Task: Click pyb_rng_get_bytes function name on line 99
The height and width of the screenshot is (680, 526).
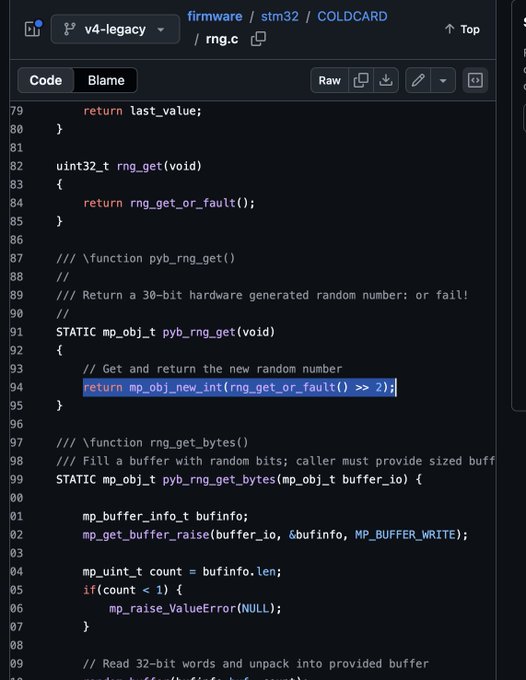Action: 219,479
